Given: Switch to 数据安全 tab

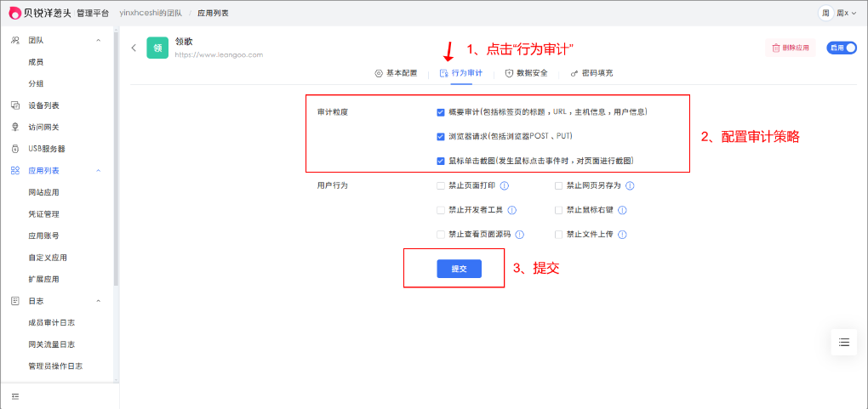Looking at the screenshot, I should [x=527, y=73].
